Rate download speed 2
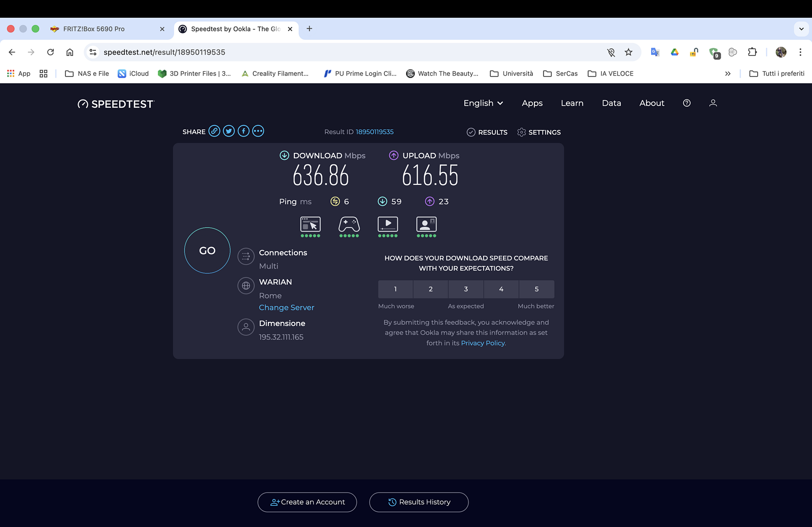The height and width of the screenshot is (527, 812). [431, 289]
